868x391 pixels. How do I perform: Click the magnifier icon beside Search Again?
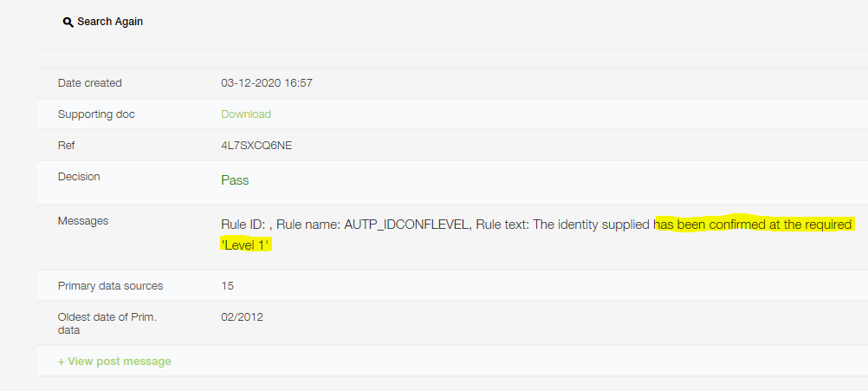click(68, 23)
